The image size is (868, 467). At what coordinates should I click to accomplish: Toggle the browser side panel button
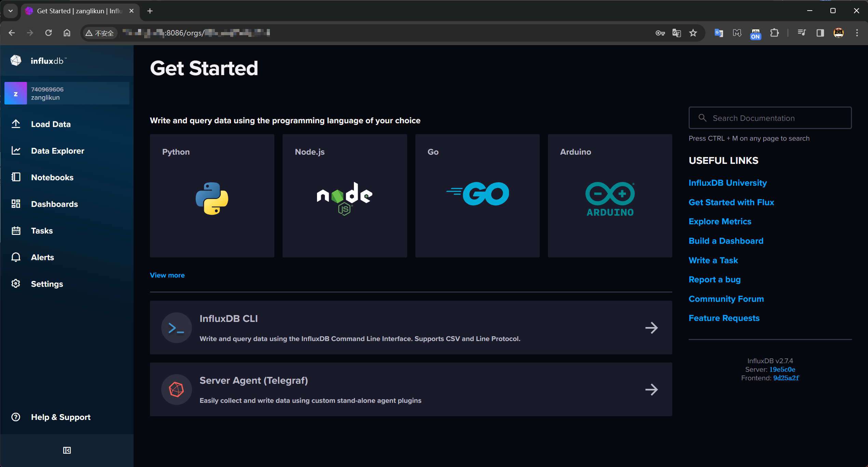pyautogui.click(x=820, y=33)
